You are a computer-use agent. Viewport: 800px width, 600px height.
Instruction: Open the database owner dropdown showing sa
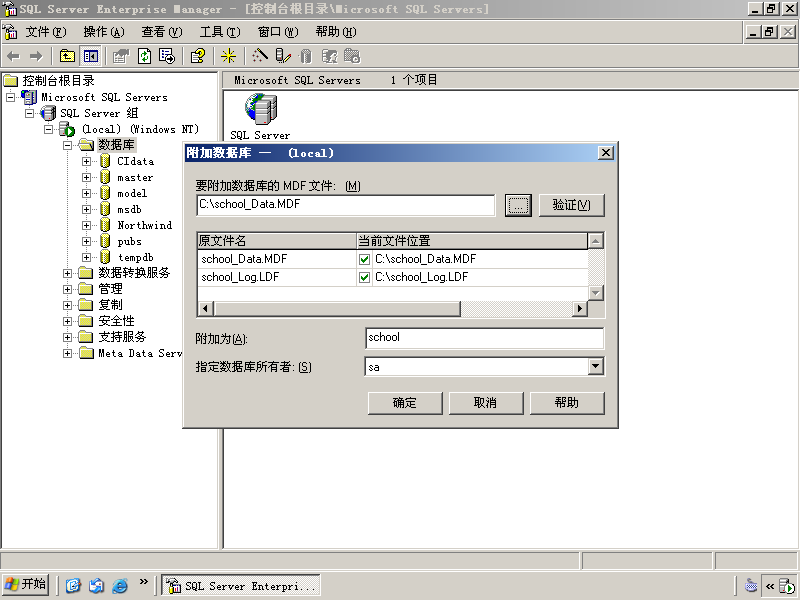[595, 366]
